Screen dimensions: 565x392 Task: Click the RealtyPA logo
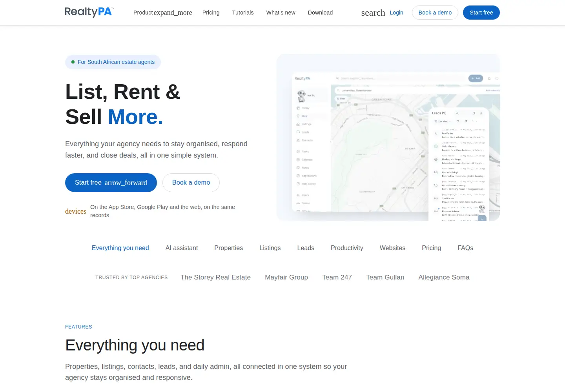[x=89, y=12]
